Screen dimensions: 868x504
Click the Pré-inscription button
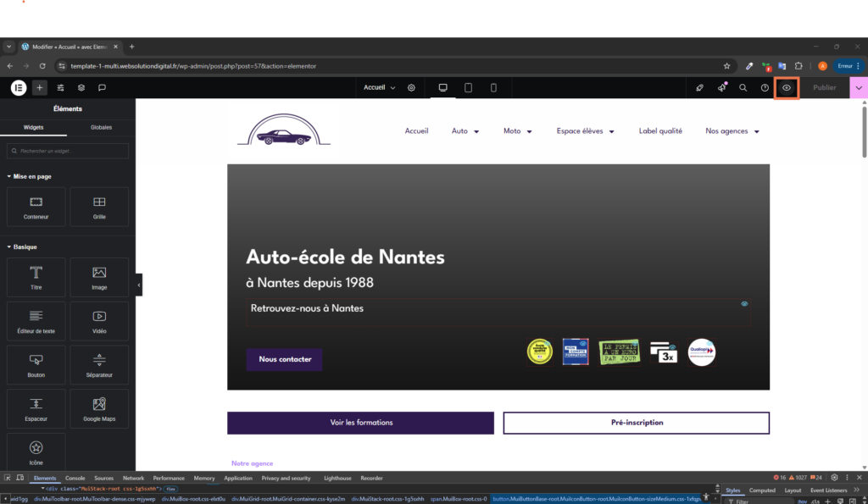[636, 423]
